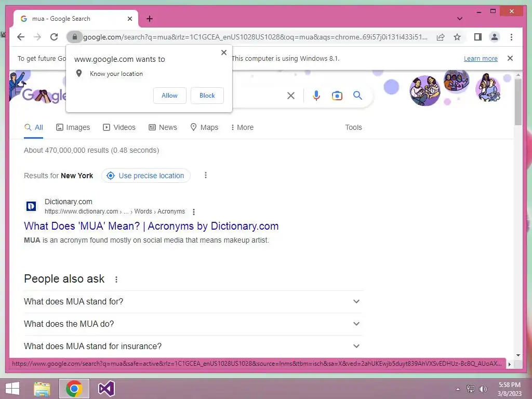This screenshot has height=399, width=532.
Task: Open a new tab with the plus icon
Action: pyautogui.click(x=150, y=19)
